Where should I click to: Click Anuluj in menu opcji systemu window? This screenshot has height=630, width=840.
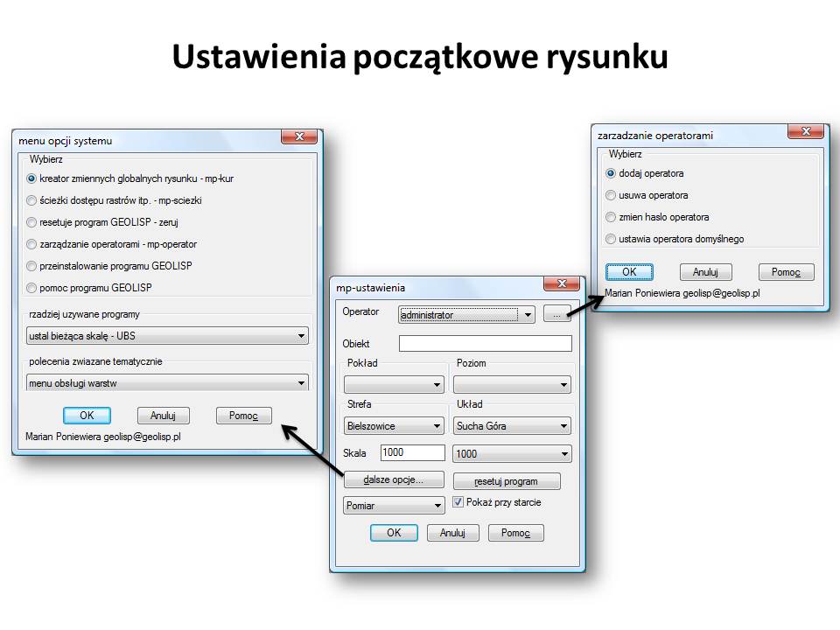coord(163,415)
